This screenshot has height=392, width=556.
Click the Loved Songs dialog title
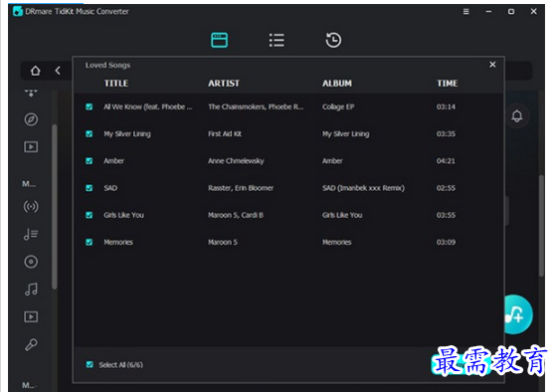(107, 65)
